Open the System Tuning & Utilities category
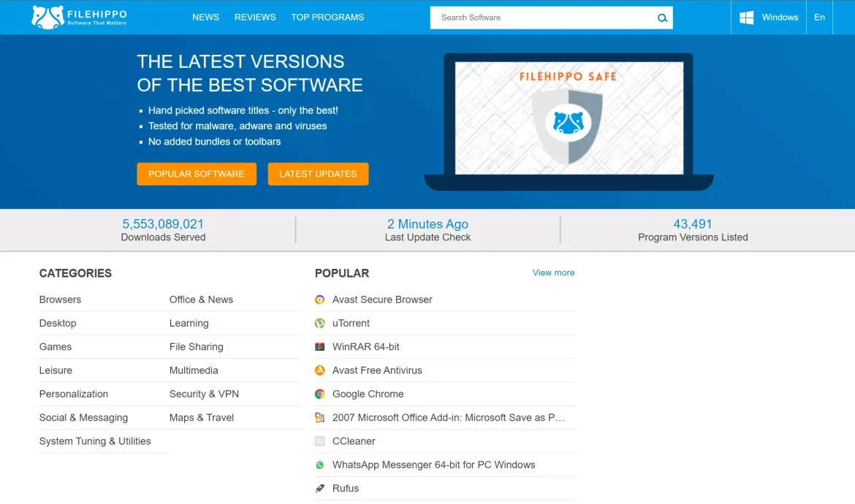This screenshot has height=504, width=855. coord(95,441)
